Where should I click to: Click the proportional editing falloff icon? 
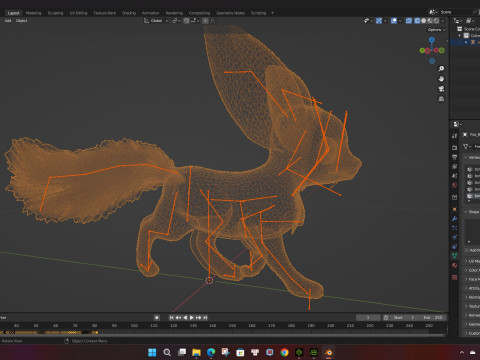point(212,21)
